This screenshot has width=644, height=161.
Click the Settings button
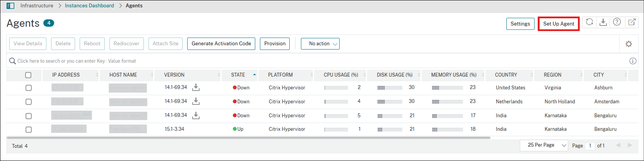pyautogui.click(x=520, y=24)
